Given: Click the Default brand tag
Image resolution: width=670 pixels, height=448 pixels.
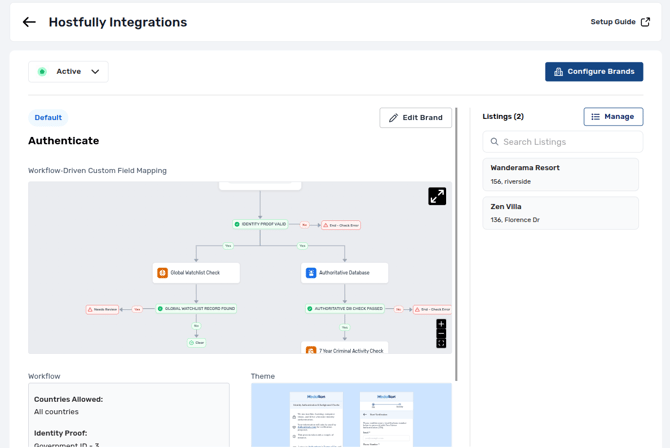Looking at the screenshot, I should pyautogui.click(x=48, y=118).
